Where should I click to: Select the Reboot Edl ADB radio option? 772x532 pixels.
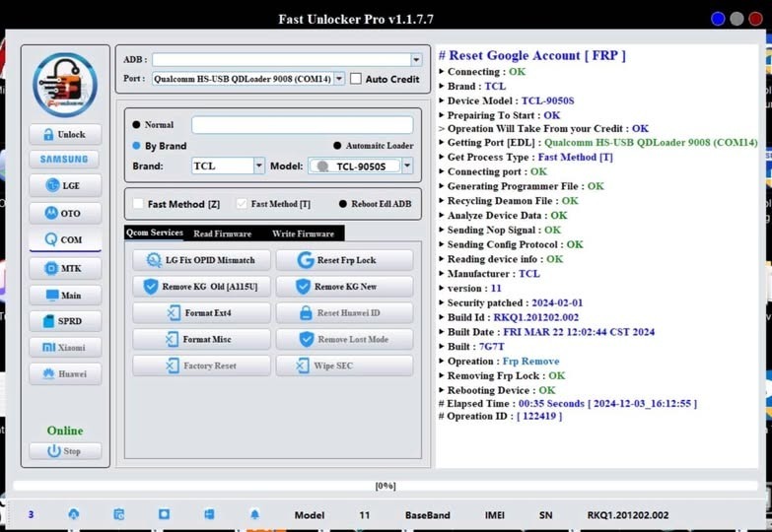click(343, 204)
